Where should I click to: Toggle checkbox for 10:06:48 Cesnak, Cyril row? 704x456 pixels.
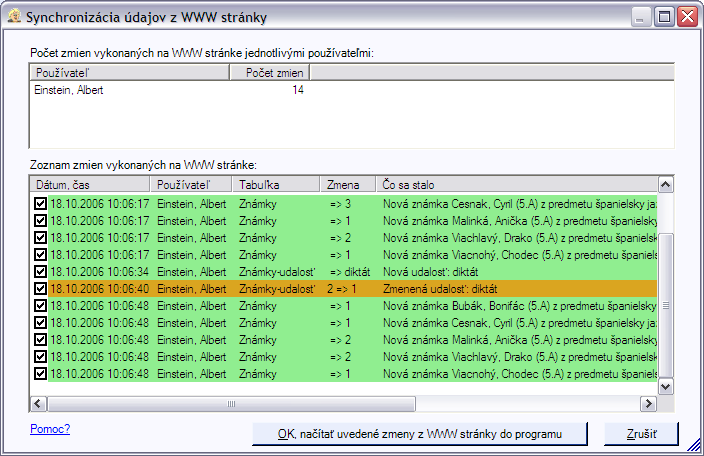pyautogui.click(x=40, y=323)
